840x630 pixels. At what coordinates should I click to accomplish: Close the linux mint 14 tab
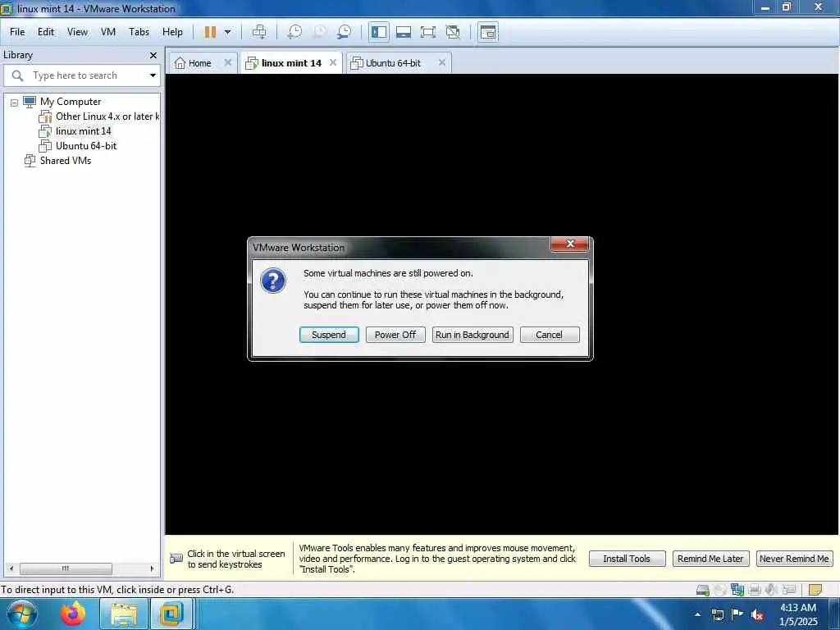(x=333, y=62)
